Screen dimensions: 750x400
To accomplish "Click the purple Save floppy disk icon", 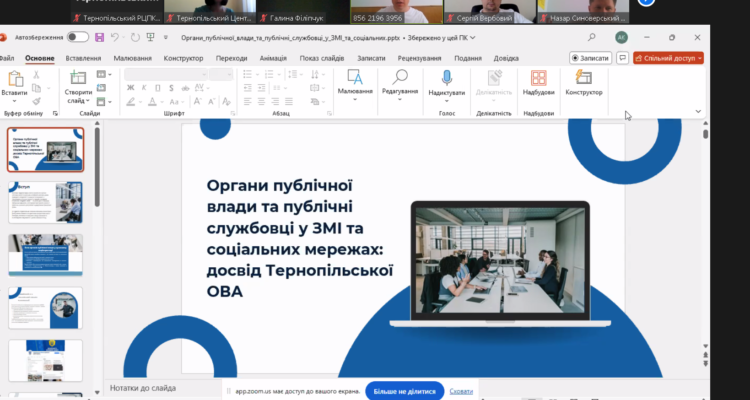I will click(x=99, y=37).
